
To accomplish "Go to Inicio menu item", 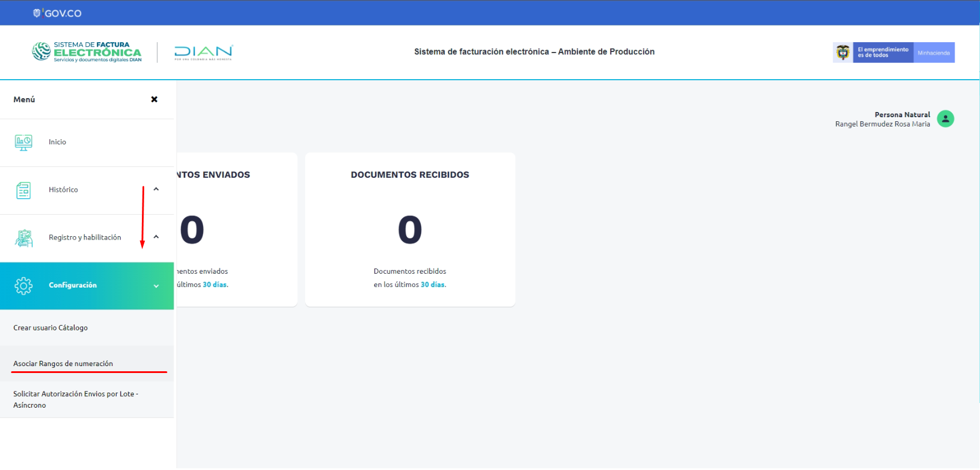I will [57, 142].
